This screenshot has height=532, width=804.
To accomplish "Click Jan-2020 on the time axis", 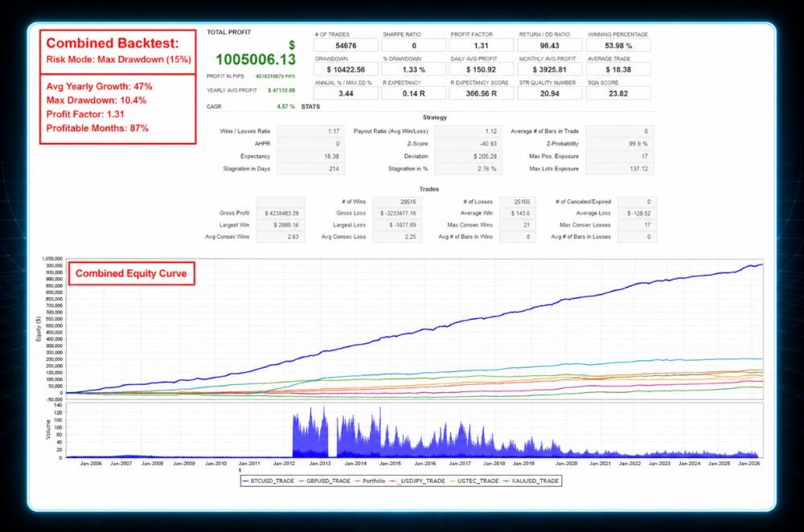I will coord(566,464).
